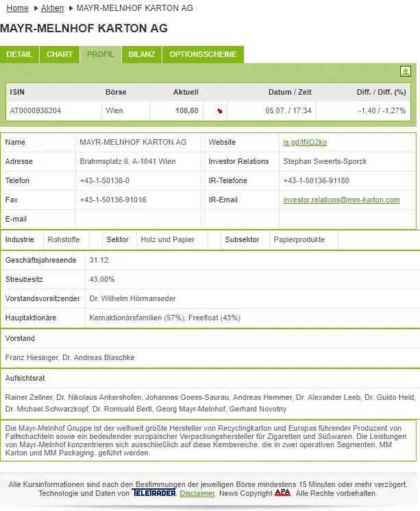
Task: Click the Geschäftsjahresende value 31.12.
Action: point(99,260)
